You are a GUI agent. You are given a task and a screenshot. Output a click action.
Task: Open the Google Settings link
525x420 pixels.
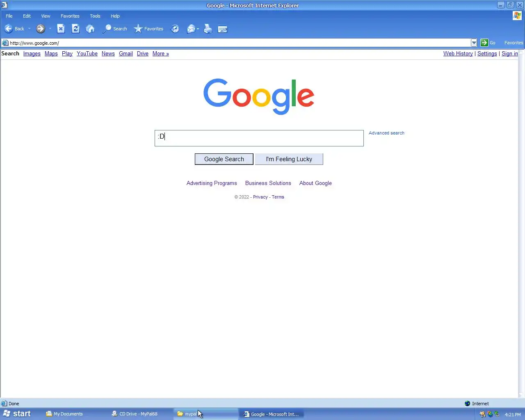[x=487, y=54]
